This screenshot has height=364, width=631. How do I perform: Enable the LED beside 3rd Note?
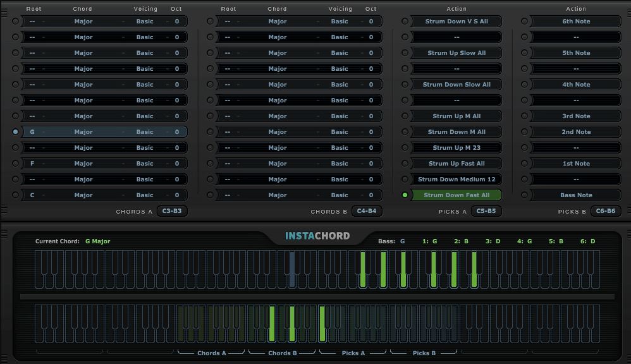[524, 116]
